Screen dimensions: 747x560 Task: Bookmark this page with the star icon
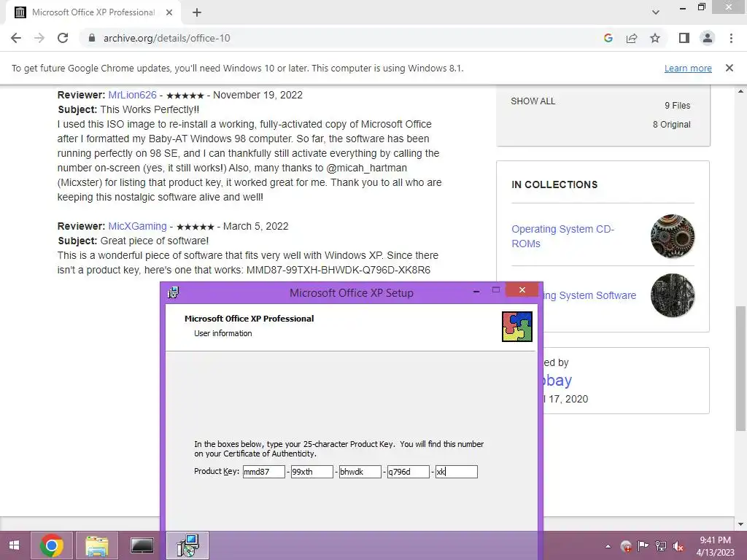(x=655, y=38)
